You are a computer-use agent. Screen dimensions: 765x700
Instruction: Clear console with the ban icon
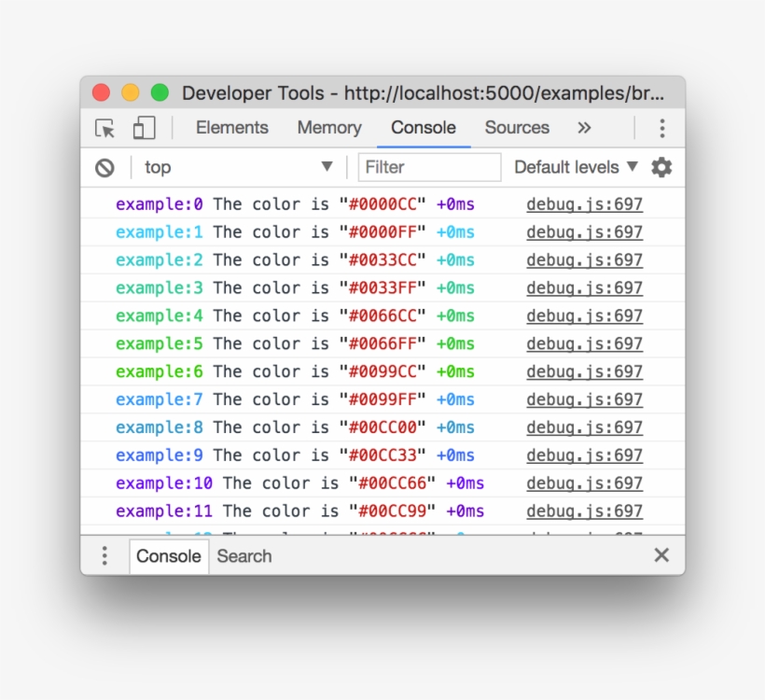coord(104,168)
